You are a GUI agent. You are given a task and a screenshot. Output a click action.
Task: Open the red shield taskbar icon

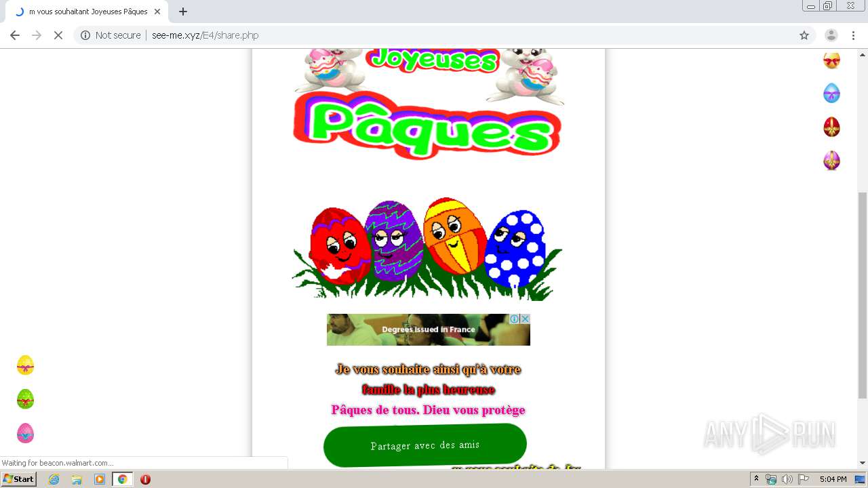coord(145,479)
